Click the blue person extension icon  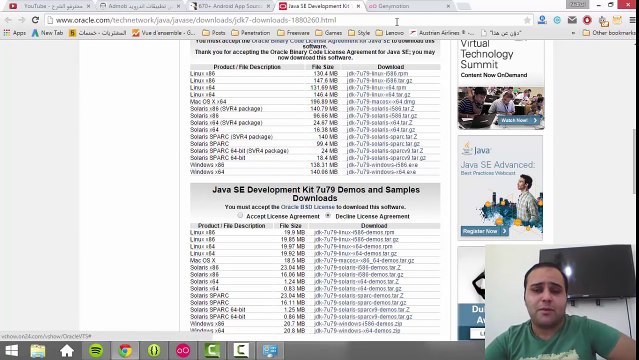542,20
